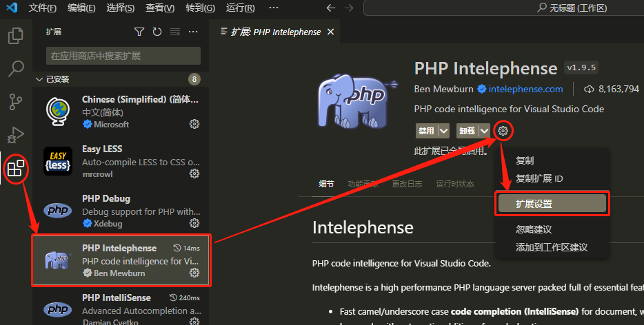
Task: Click the Ben Mewburn publisher name in header
Action: pyautogui.click(x=443, y=89)
